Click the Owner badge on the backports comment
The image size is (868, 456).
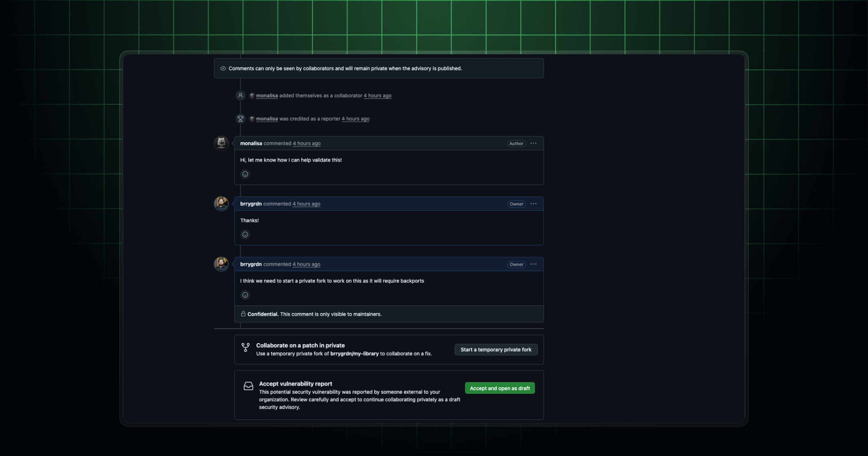pos(516,265)
